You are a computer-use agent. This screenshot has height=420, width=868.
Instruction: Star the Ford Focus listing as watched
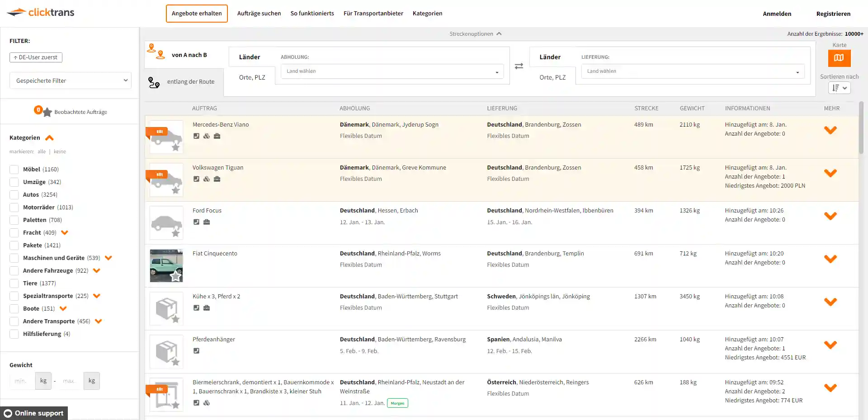click(175, 233)
